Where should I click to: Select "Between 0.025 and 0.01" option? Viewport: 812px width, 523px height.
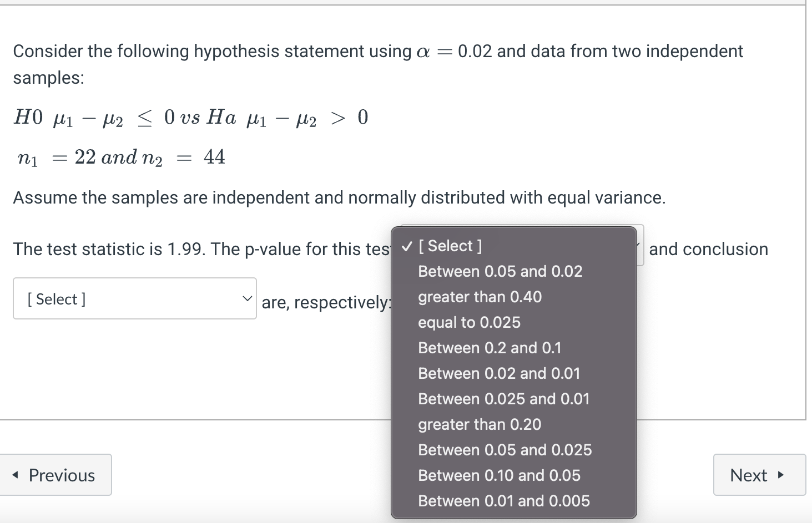point(503,399)
